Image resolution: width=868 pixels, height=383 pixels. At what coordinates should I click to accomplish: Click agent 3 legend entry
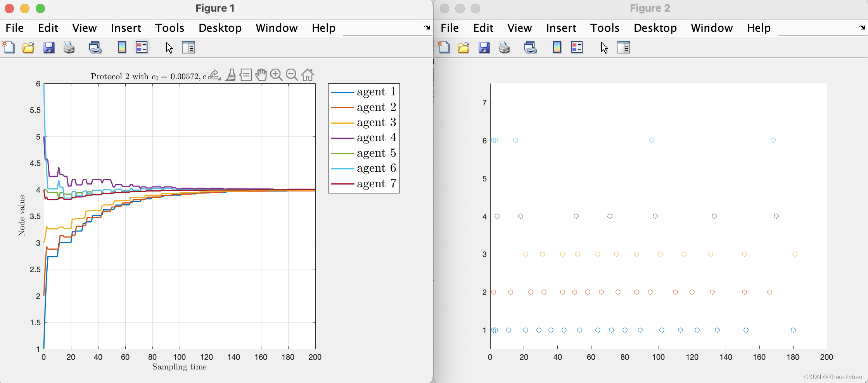(x=363, y=122)
